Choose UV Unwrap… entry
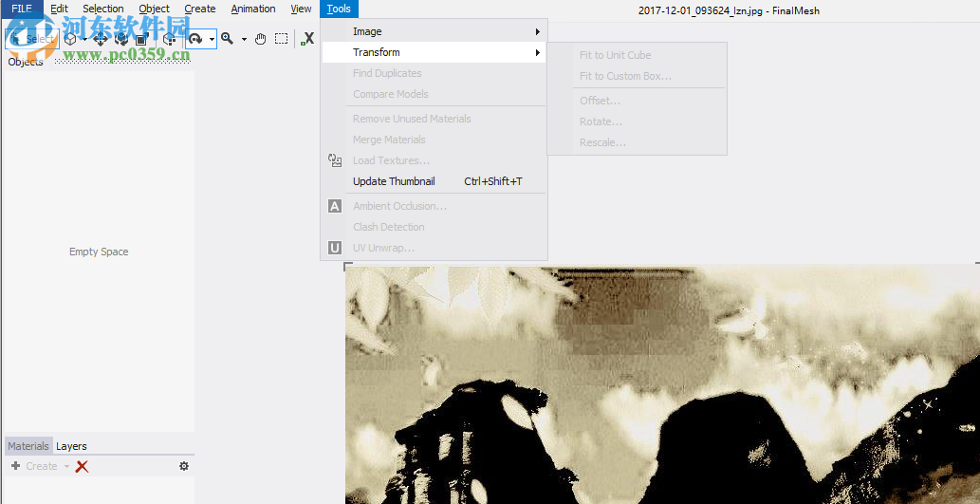 tap(434, 249)
